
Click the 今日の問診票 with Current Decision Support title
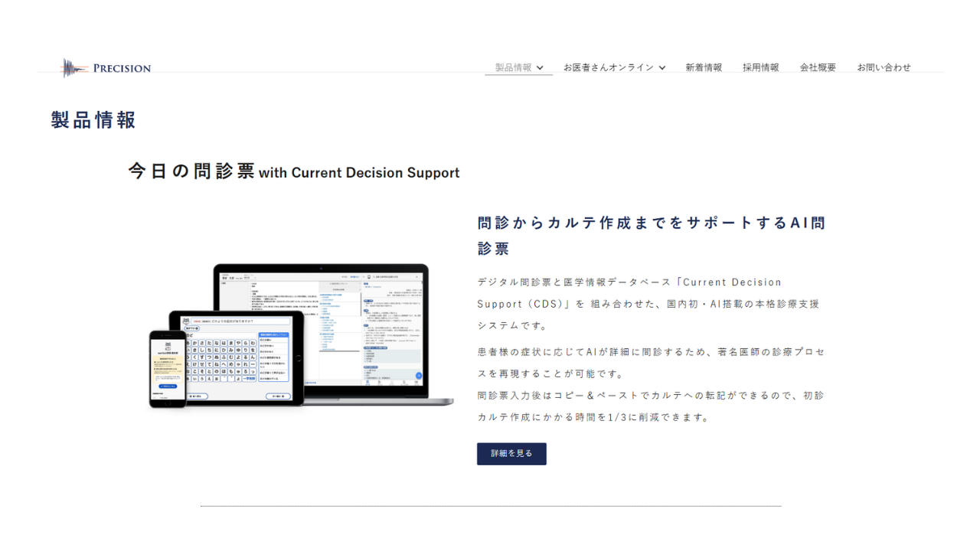click(x=294, y=171)
